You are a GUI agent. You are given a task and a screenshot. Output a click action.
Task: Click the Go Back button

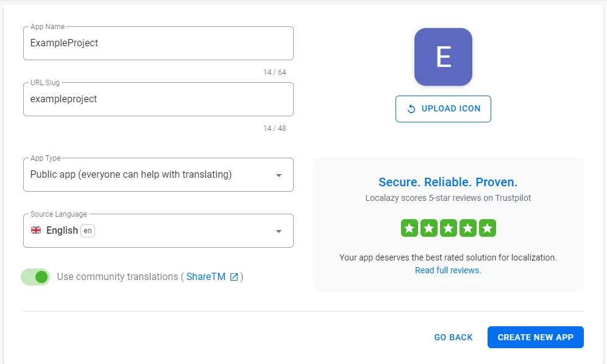pos(453,337)
